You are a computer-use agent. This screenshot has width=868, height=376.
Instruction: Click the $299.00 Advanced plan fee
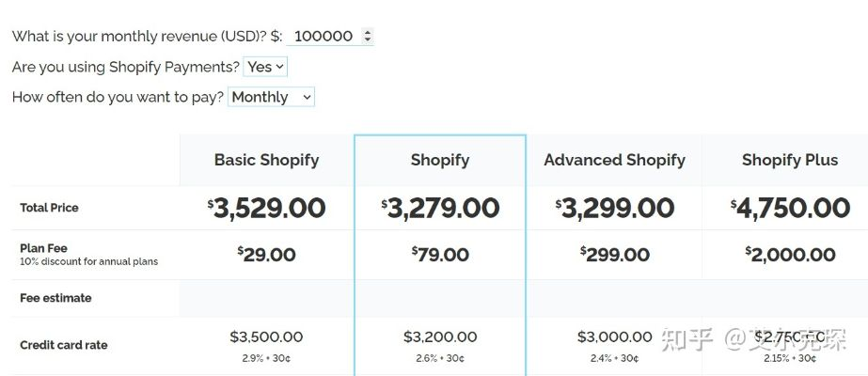tap(614, 255)
